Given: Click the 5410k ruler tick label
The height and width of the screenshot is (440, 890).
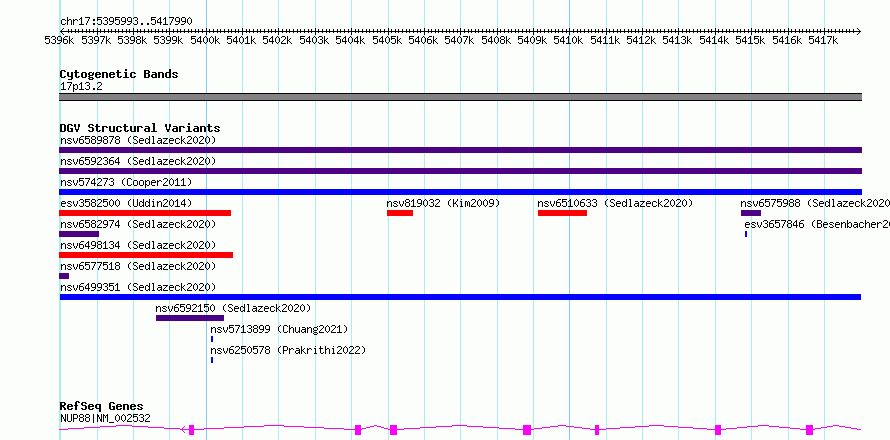Looking at the screenshot, I should (569, 40).
